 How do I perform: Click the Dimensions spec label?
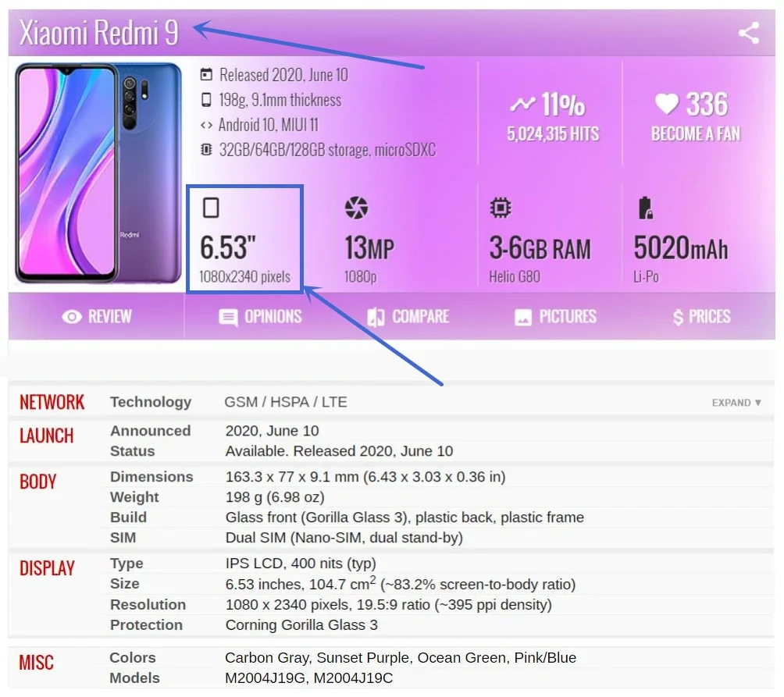coord(151,477)
